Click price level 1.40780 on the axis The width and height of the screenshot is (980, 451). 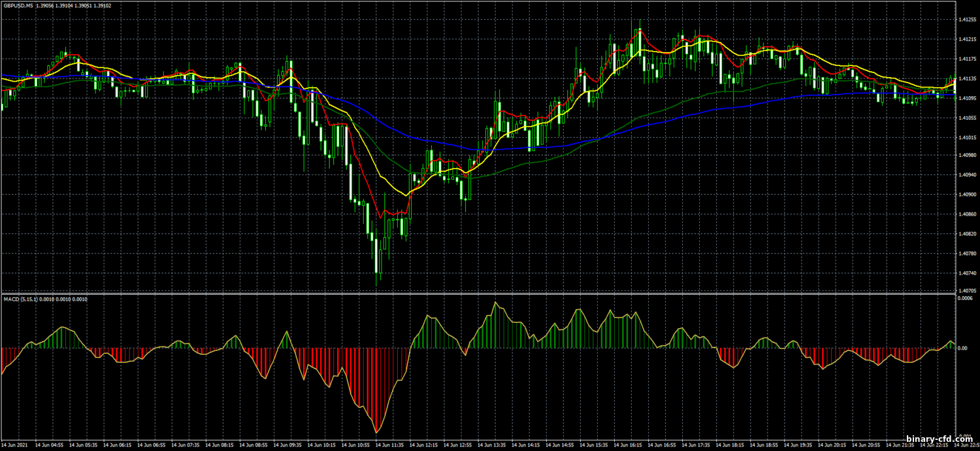(x=967, y=254)
